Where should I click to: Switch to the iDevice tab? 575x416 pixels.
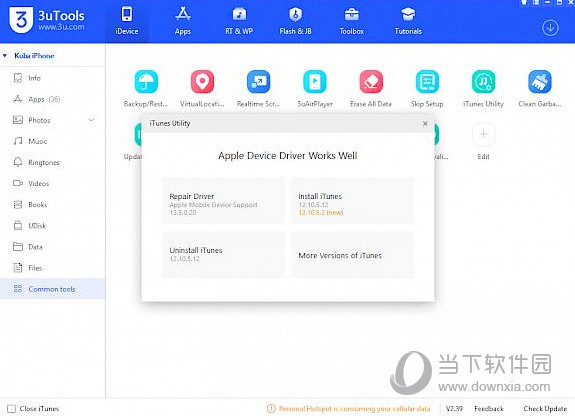click(x=127, y=21)
